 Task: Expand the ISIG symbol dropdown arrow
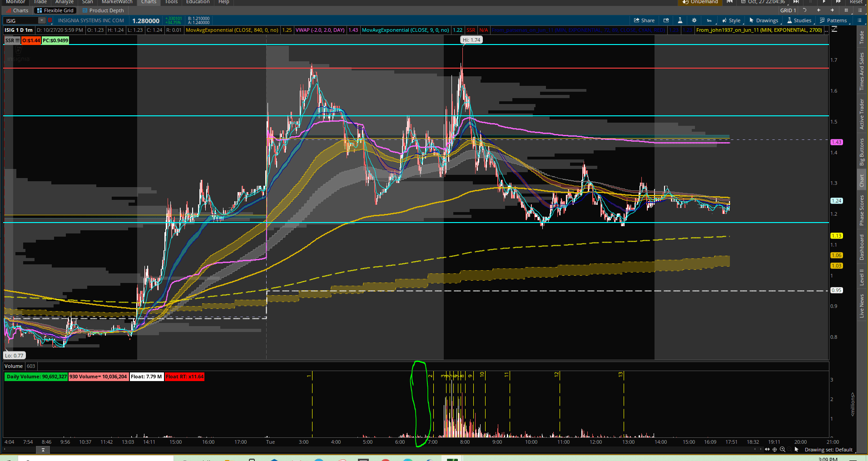42,20
